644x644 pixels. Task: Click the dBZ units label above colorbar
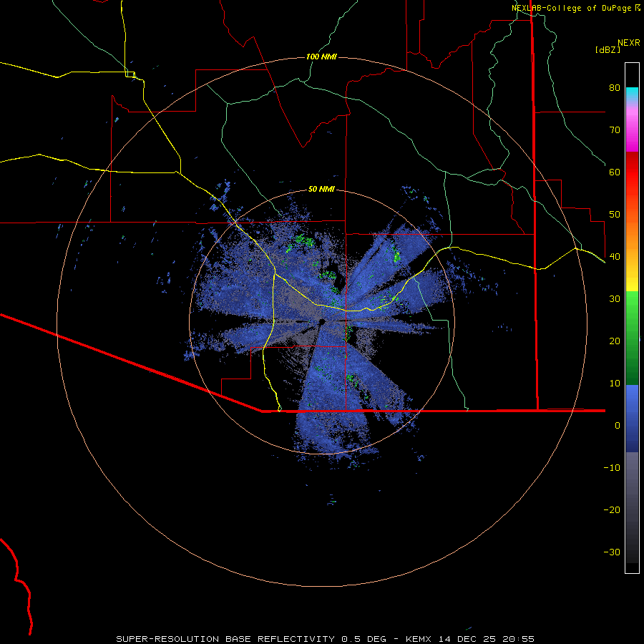[608, 49]
